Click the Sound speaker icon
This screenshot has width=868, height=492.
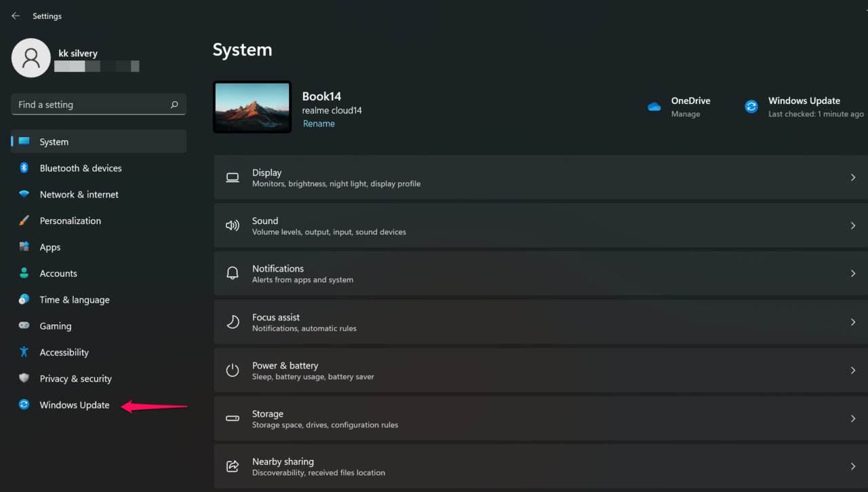(233, 225)
